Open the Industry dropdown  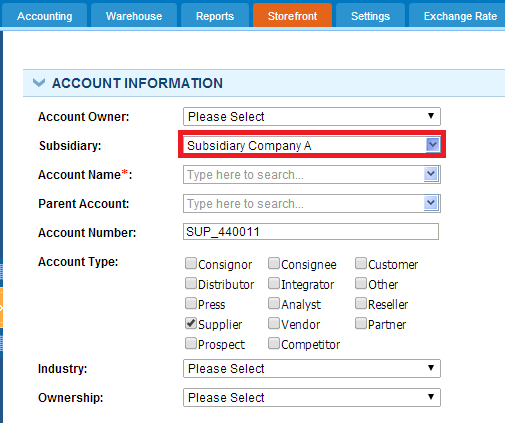click(312, 368)
